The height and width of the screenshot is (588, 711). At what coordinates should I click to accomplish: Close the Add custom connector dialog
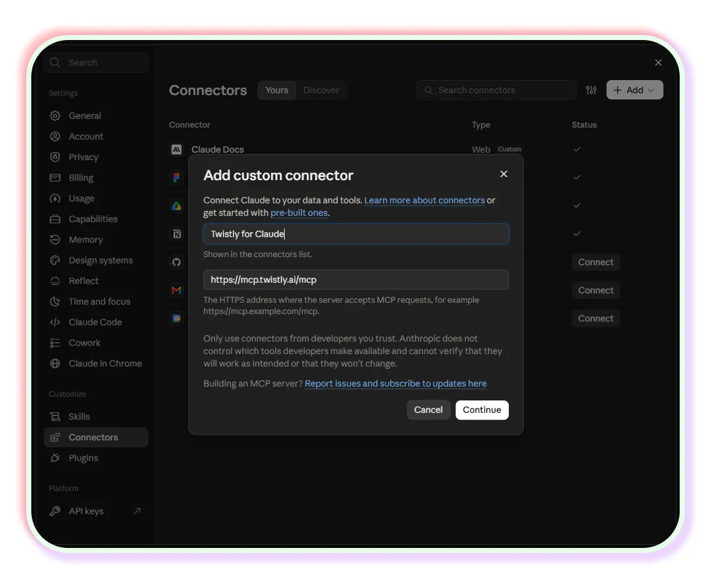(x=503, y=174)
